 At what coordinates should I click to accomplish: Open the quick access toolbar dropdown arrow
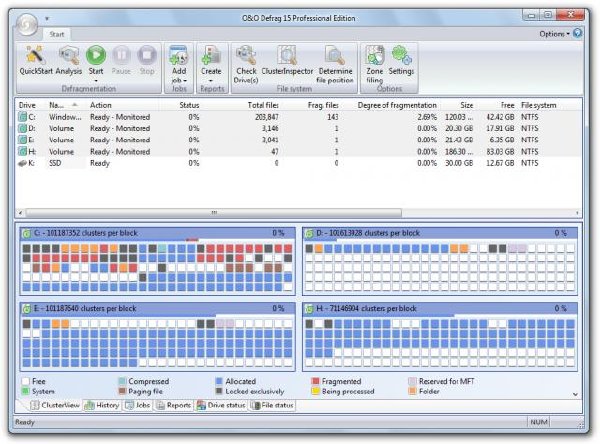click(x=47, y=18)
